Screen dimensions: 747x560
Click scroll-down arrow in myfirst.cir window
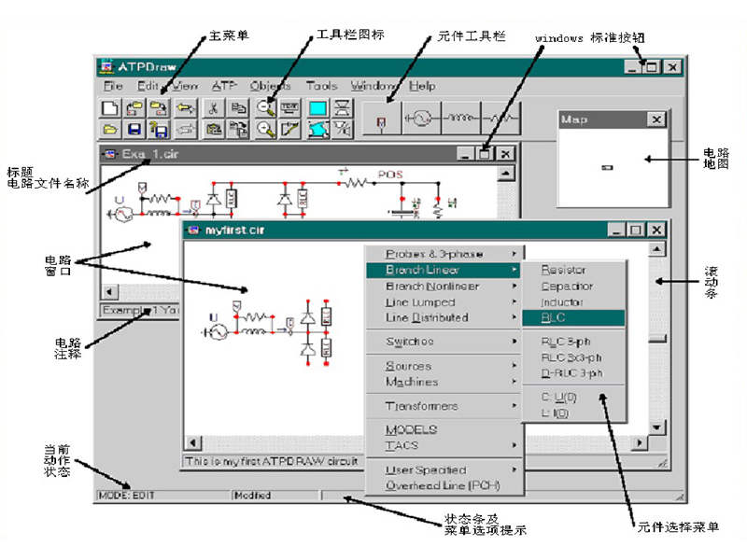click(657, 427)
